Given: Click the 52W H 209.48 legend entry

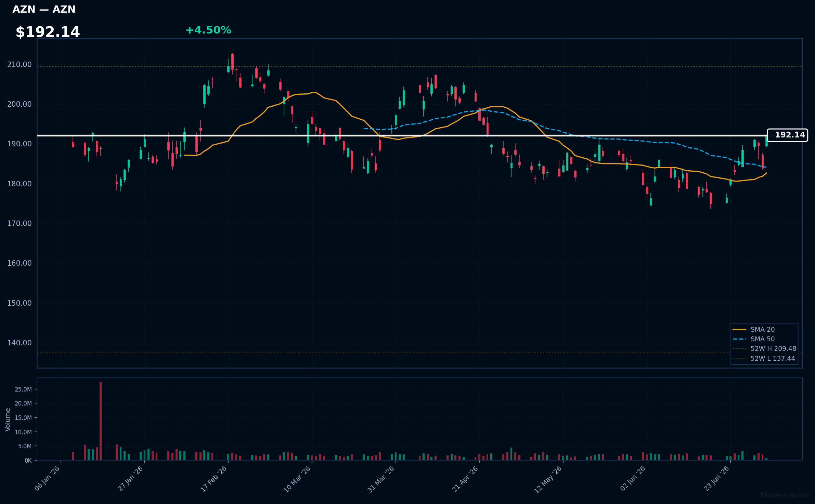Looking at the screenshot, I should click(764, 348).
